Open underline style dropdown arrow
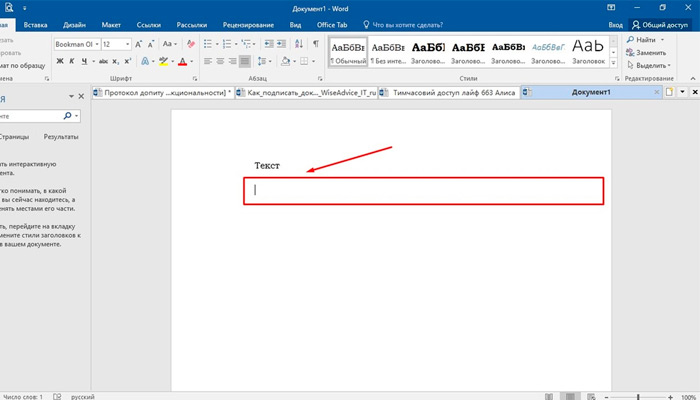The width and height of the screenshot is (700, 400). [x=93, y=61]
